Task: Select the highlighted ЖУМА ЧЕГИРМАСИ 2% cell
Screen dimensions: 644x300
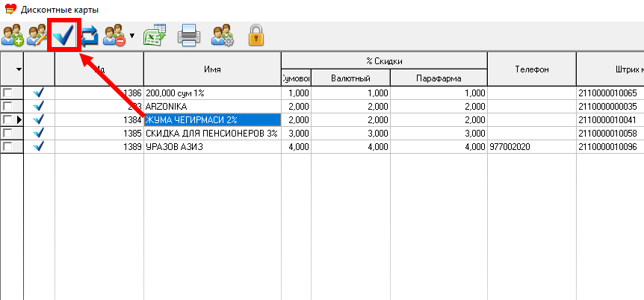Action: 212,120
